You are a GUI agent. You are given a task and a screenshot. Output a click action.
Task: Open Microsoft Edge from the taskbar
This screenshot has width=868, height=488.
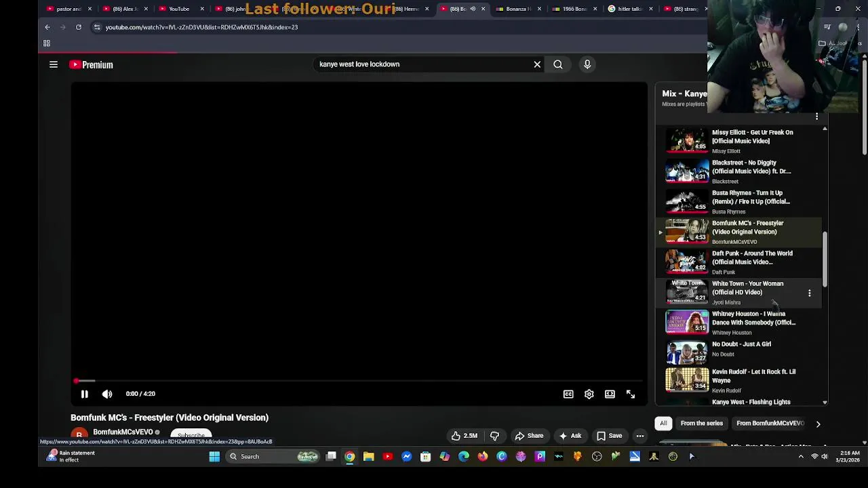pyautogui.click(x=464, y=457)
